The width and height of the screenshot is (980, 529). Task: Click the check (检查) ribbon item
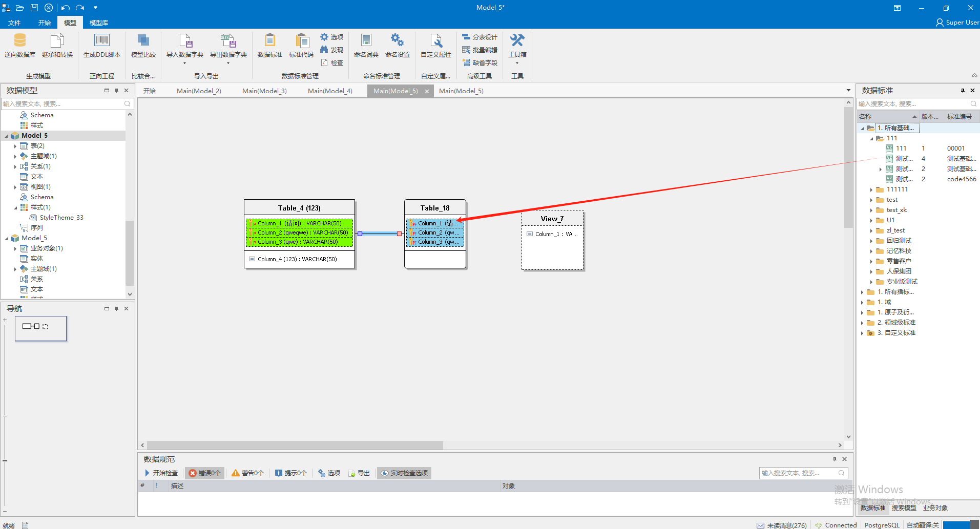tap(331, 62)
